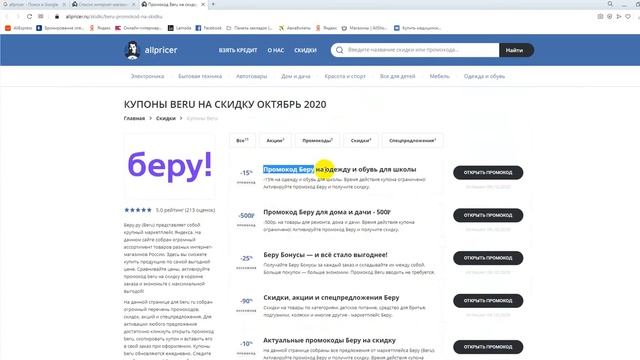Go to Главная breadcrumb link
The image size is (640, 360).
(x=134, y=118)
